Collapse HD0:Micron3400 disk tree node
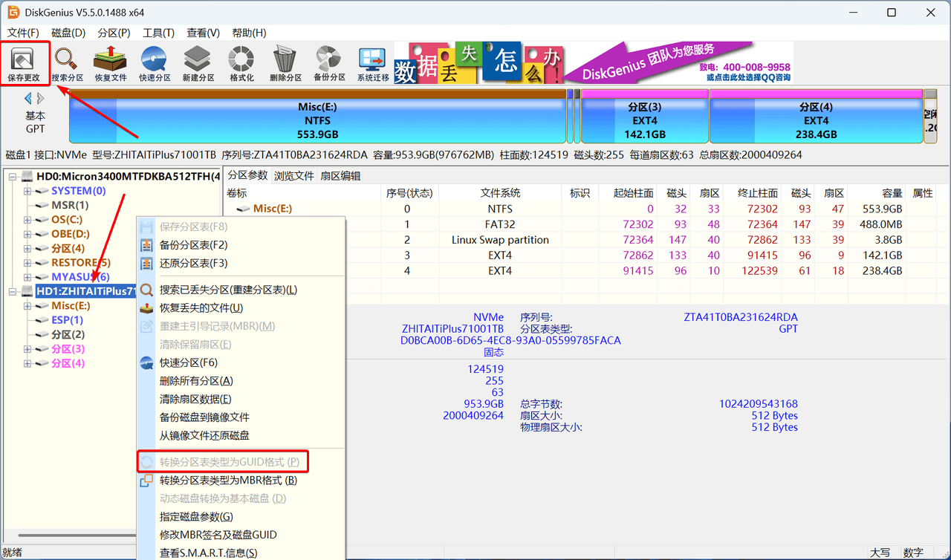Viewport: 951px width, 560px height. pos(13,177)
